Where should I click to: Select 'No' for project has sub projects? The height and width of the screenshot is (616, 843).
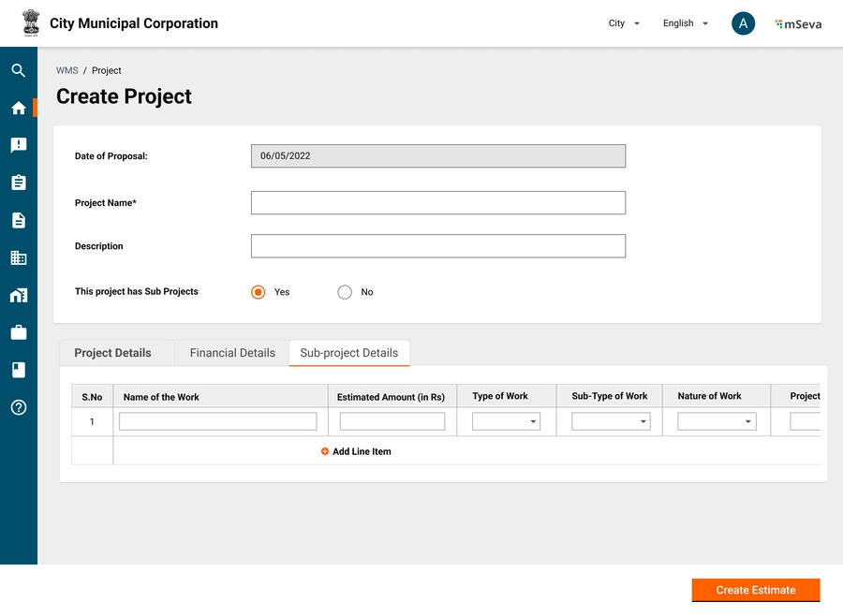pos(345,292)
